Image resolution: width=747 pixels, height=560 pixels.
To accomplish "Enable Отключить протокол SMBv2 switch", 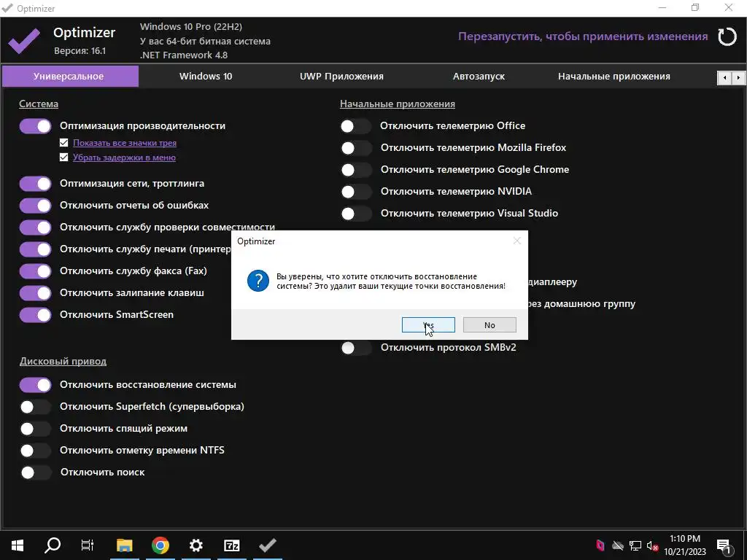I will (356, 348).
